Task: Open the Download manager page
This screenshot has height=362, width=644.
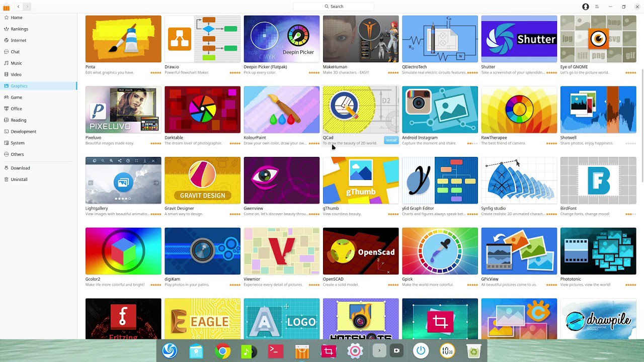Action: [x=38, y=168]
